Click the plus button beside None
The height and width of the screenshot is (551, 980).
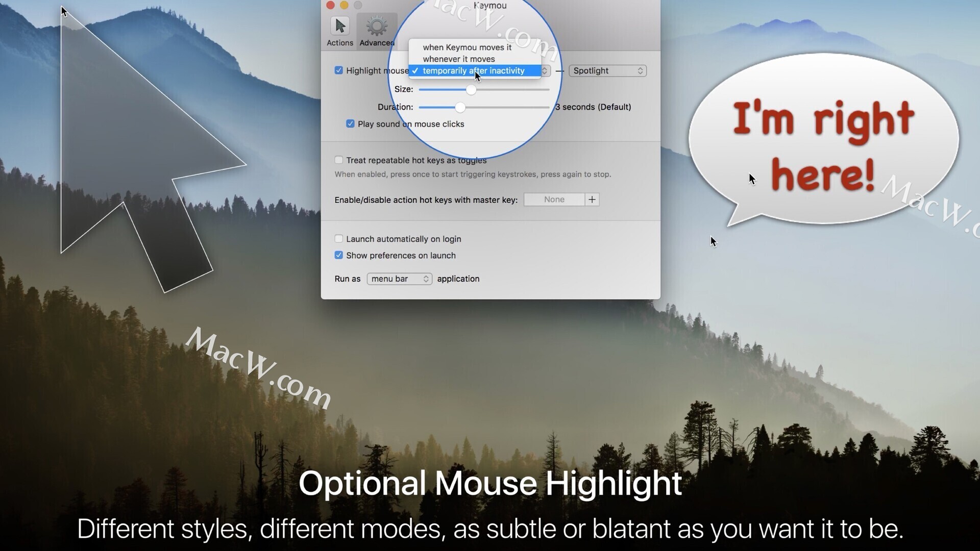[592, 199]
